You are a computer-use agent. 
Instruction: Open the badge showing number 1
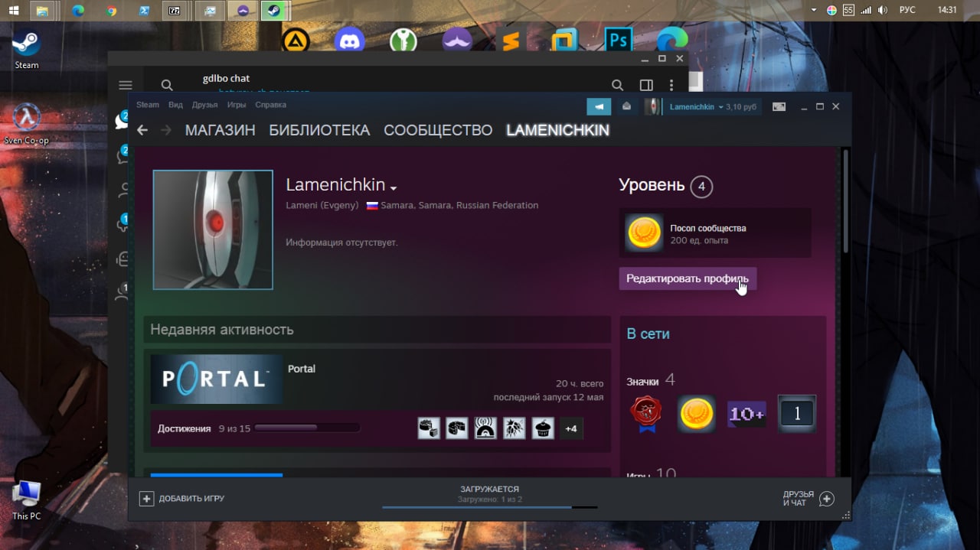[797, 414]
